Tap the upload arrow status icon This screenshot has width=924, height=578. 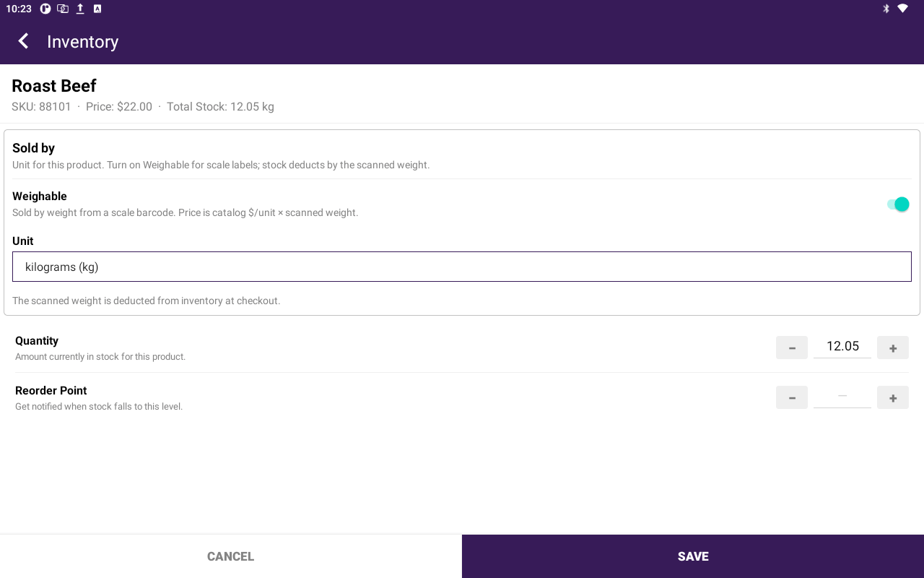pos(80,9)
